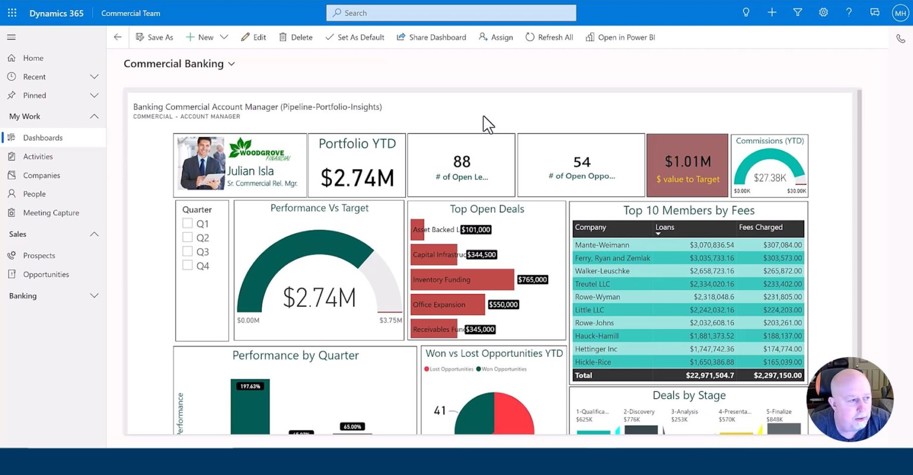Click the Julian Isla profile photo
Screen dimensions: 913x475
pos(201,163)
